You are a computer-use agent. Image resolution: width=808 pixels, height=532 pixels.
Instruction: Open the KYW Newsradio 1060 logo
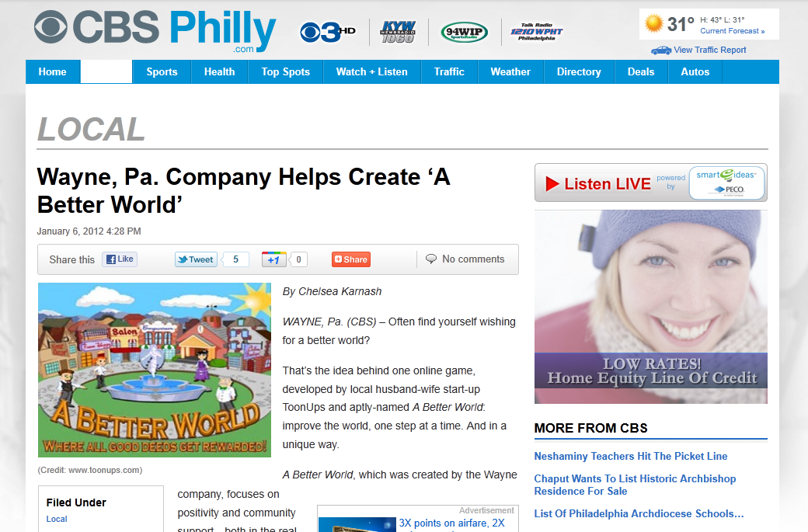[397, 32]
